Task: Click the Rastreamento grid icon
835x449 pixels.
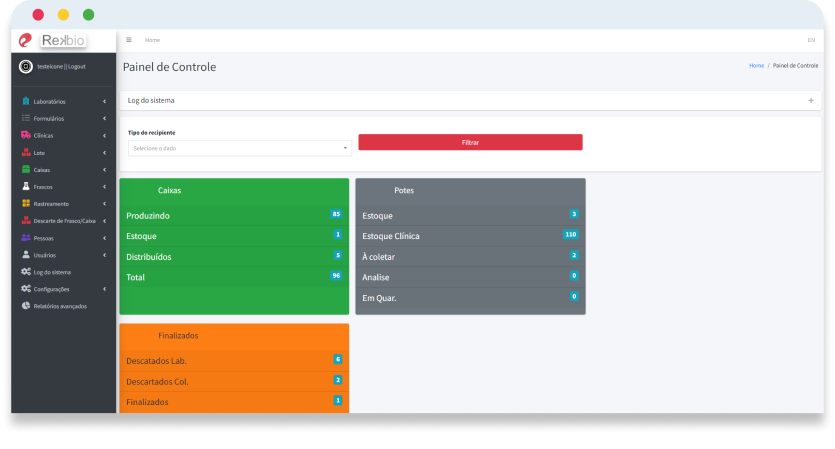Action: 26,204
